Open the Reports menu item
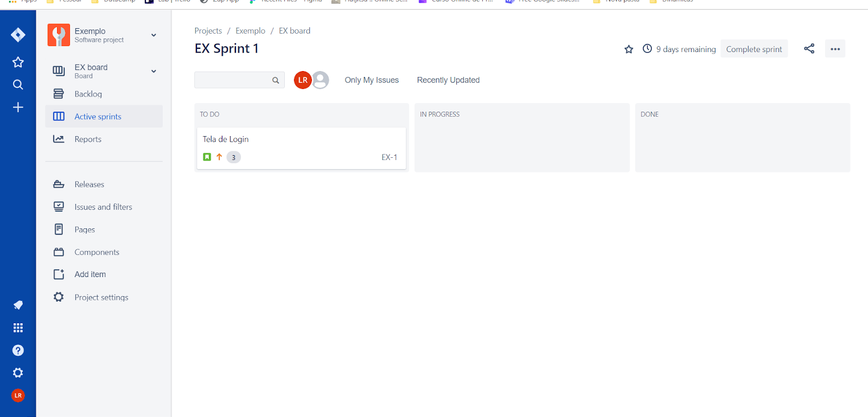This screenshot has height=417, width=868. click(104, 139)
